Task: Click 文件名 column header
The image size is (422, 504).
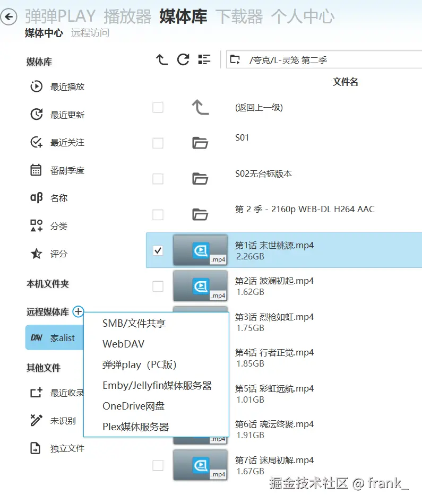Action: (345, 82)
